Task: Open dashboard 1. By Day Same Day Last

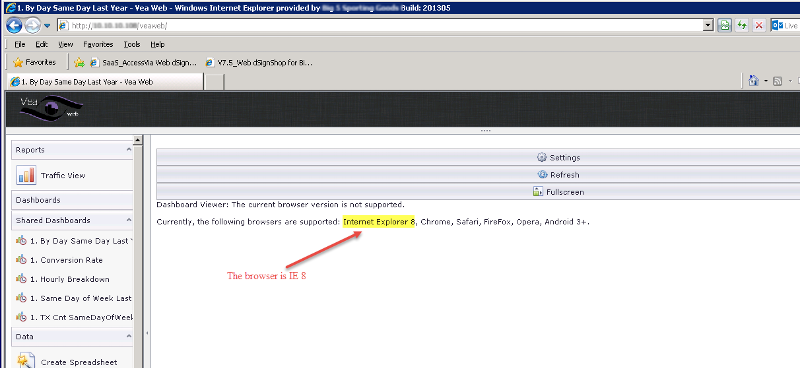Action: 74,241
